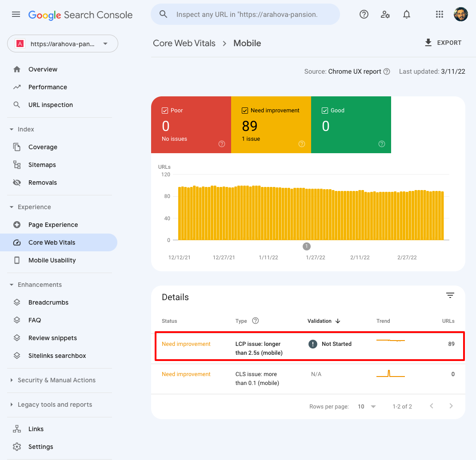The height and width of the screenshot is (460, 476).
Task: Collapse the Index section
Action: pos(12,130)
